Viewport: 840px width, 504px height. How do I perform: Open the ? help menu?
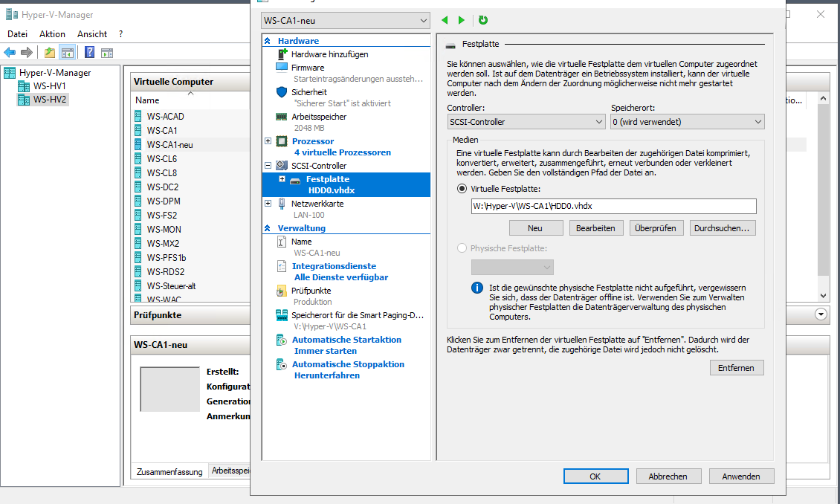121,33
